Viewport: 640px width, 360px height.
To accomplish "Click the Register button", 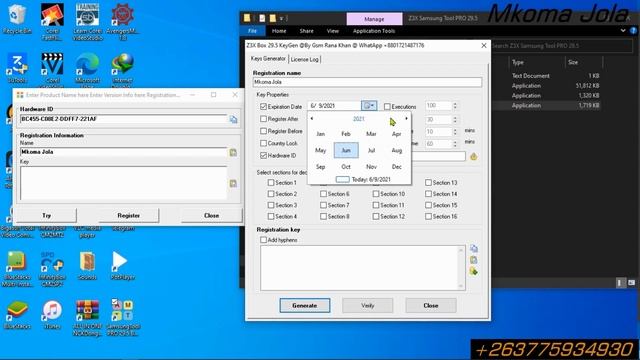I will [x=129, y=216].
